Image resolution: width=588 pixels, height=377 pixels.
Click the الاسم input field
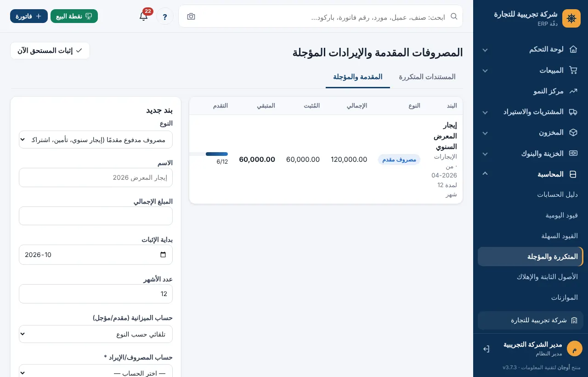(x=96, y=177)
